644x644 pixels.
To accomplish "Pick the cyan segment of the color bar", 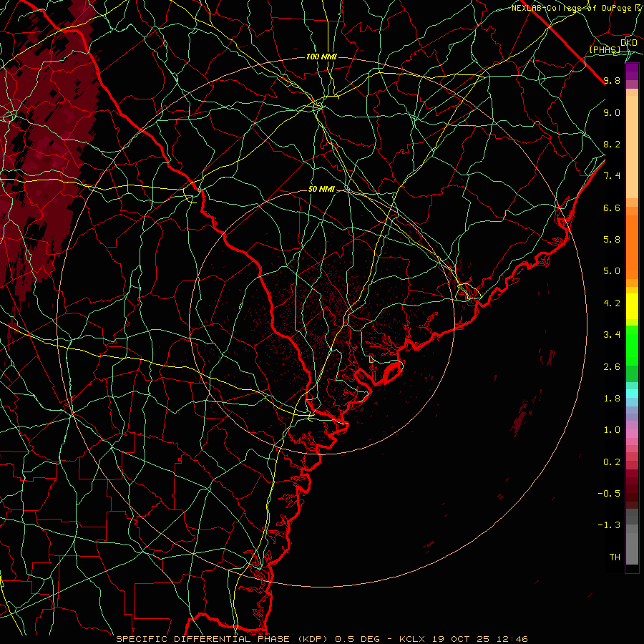I will pos(632,394).
